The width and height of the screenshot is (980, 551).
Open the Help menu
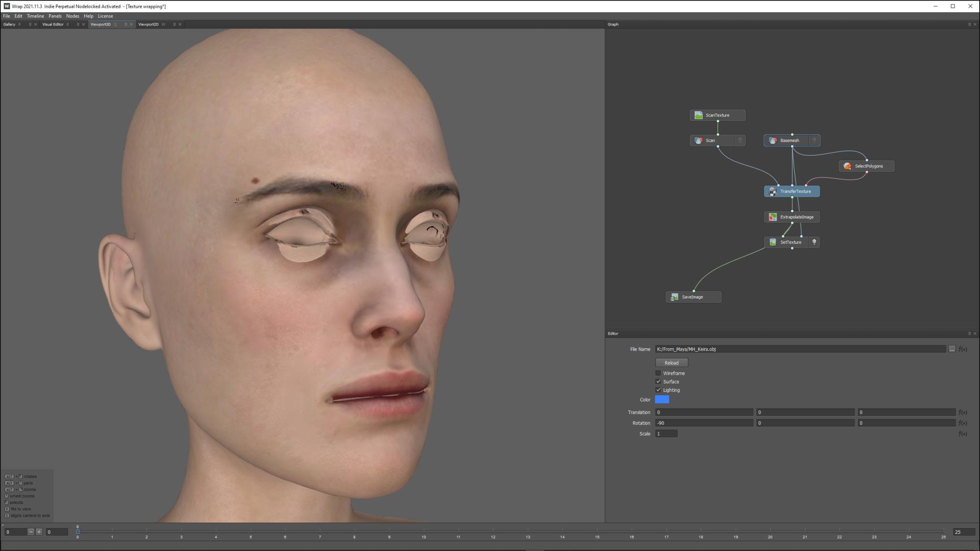(x=88, y=16)
